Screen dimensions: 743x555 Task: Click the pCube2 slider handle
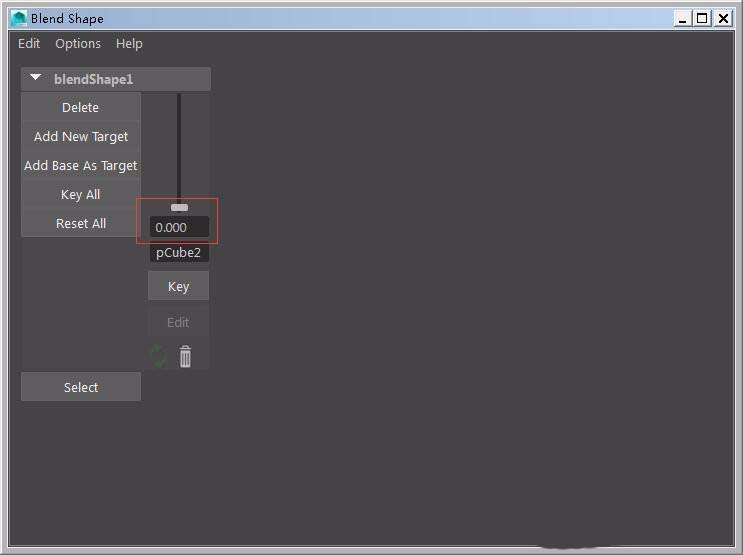(180, 208)
